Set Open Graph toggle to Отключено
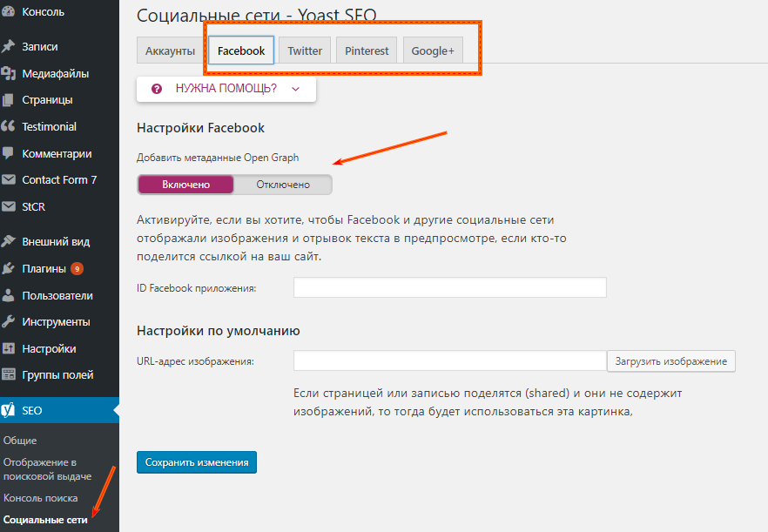768x532 pixels. tap(283, 185)
